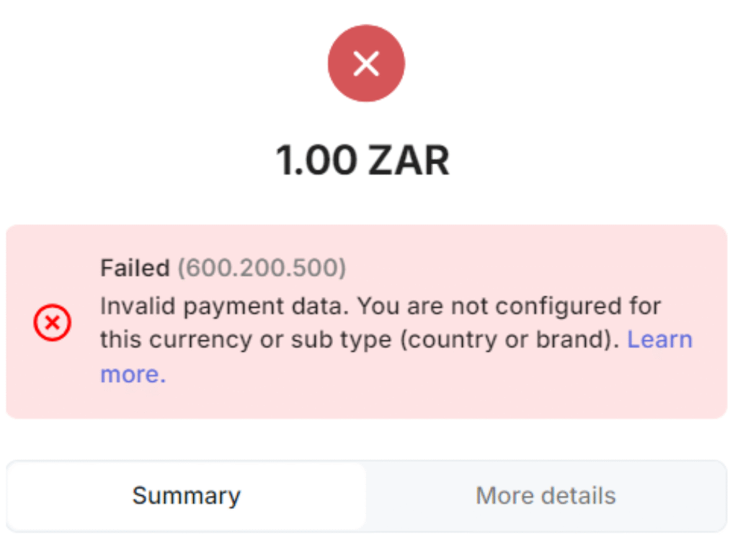Click the error code 600.200.500
Viewport: 738px width, 560px height.
[x=262, y=268]
